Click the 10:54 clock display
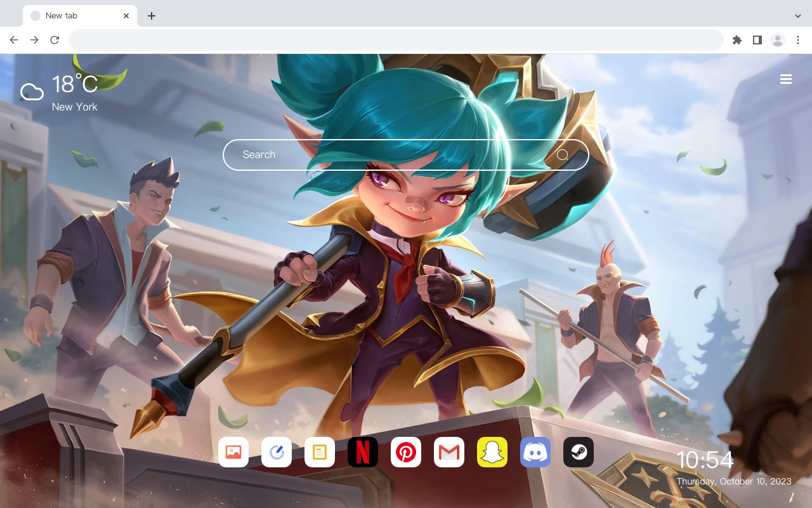This screenshot has width=812, height=508. [x=705, y=460]
